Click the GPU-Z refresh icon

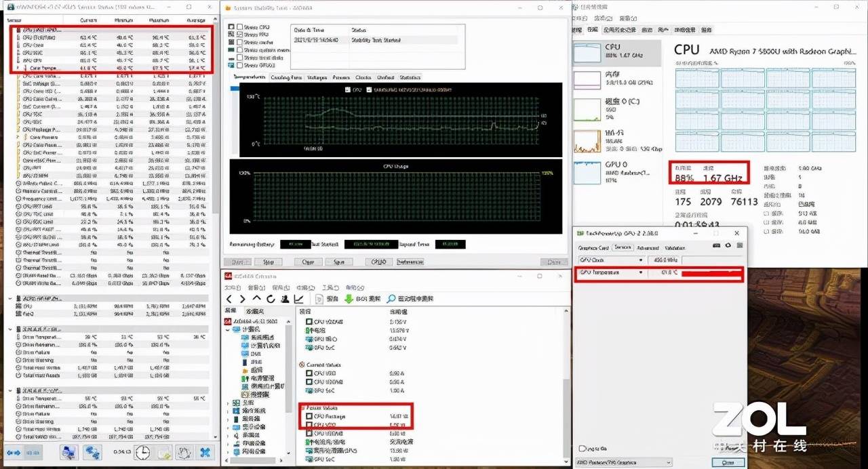728,247
